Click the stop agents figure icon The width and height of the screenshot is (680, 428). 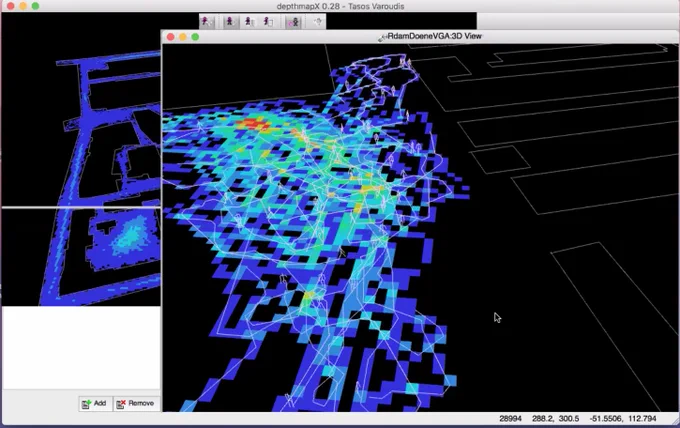click(268, 22)
